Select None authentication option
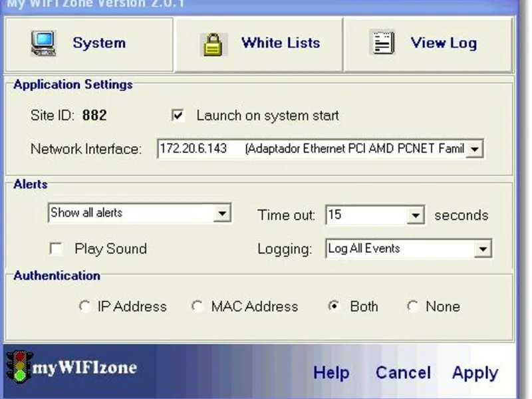532x399 pixels. (412, 306)
